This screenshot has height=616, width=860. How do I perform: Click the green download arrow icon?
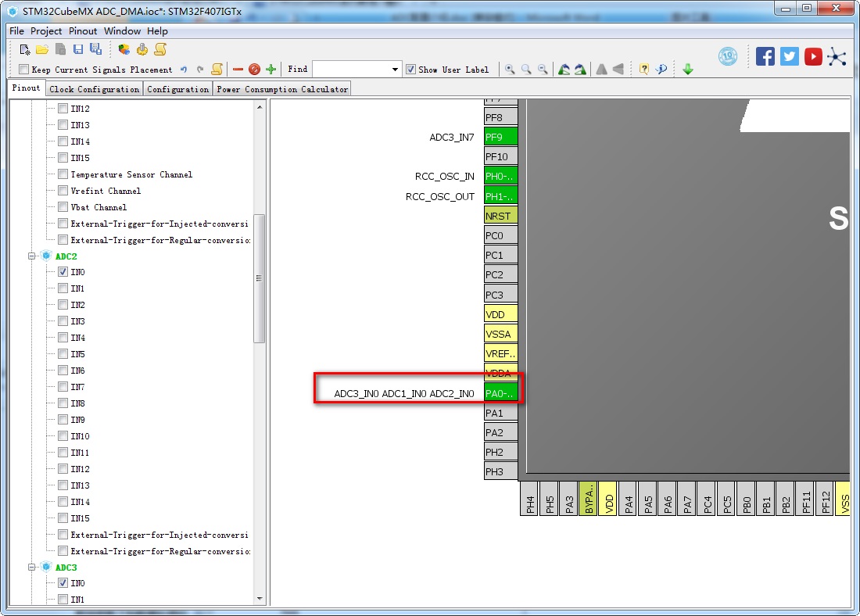point(688,69)
